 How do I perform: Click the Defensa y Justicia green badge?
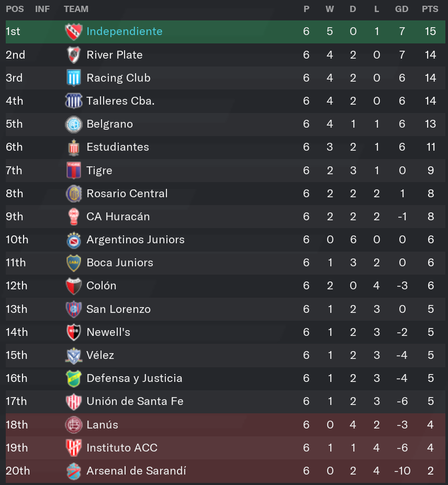pyautogui.click(x=74, y=378)
